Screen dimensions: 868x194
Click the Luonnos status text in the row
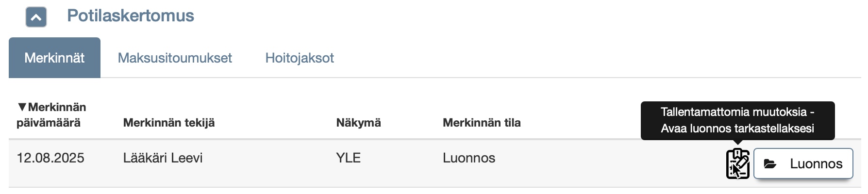point(468,158)
